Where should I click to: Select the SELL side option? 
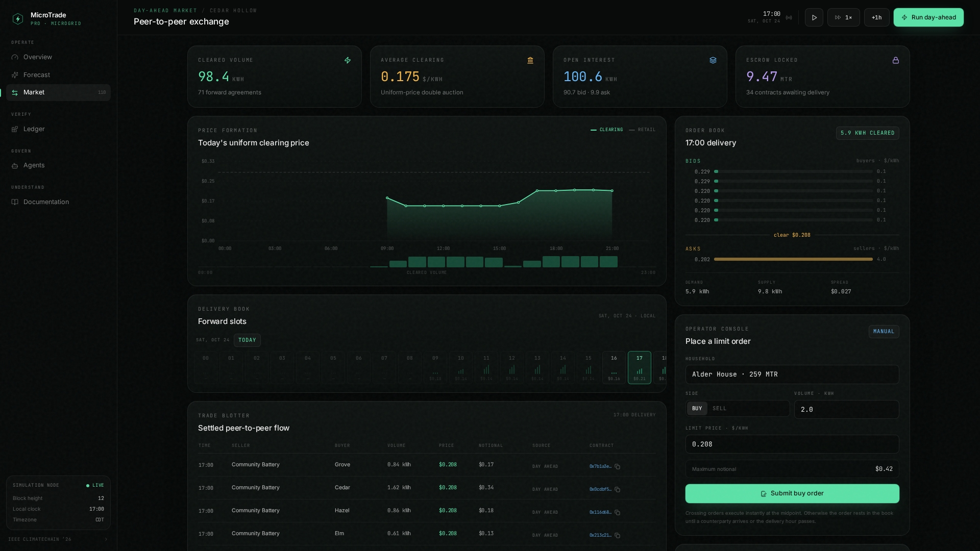[x=720, y=409]
